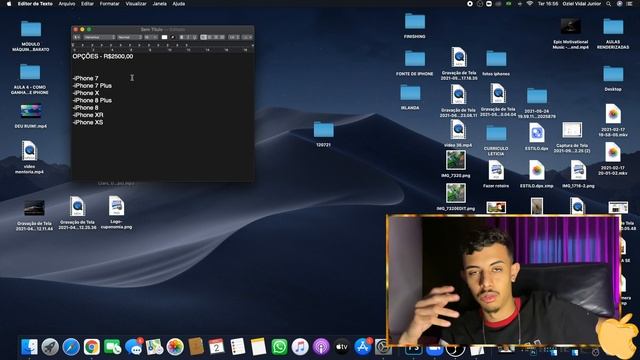Toggle bold formatting in TextEdit
The image size is (640, 360).
(182, 37)
